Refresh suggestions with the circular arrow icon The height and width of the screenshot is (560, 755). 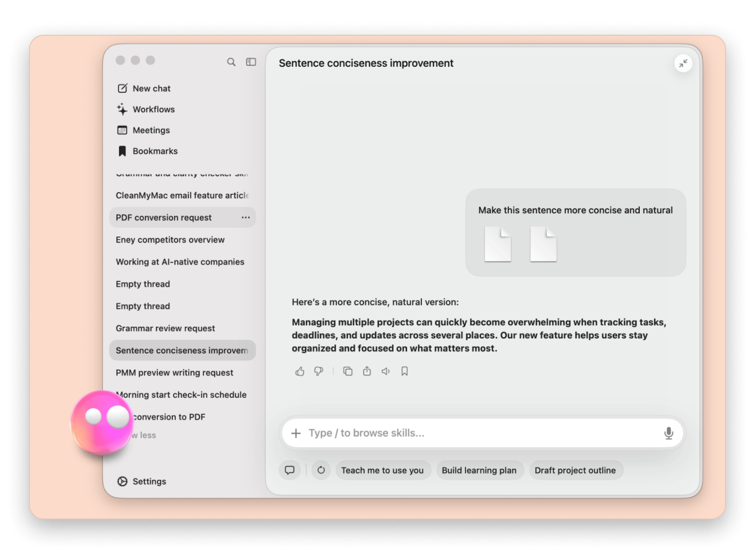pyautogui.click(x=321, y=470)
